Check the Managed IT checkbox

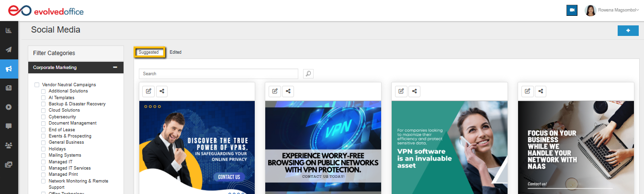[44, 162]
